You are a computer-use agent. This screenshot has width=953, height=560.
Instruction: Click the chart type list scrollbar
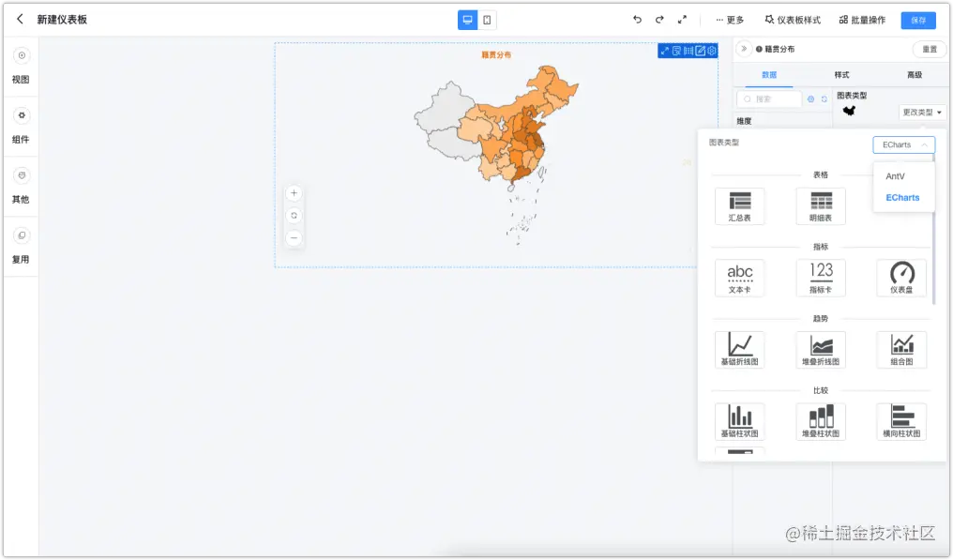pyautogui.click(x=933, y=228)
